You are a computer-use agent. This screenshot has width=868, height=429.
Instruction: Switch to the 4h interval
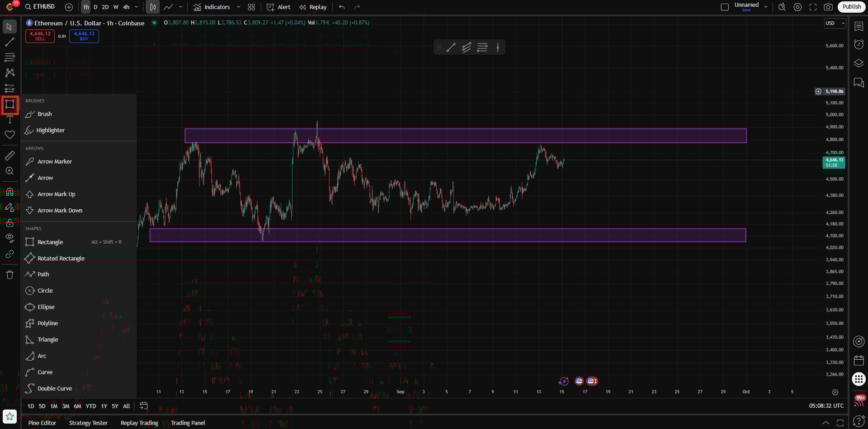(x=126, y=7)
